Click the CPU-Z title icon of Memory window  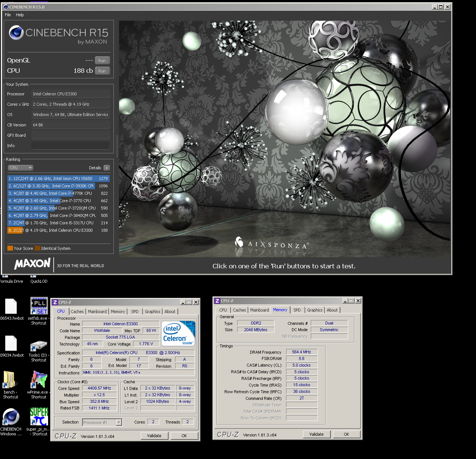[217, 301]
